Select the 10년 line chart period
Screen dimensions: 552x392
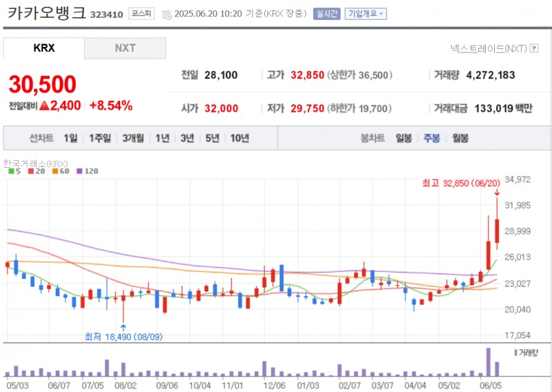[239, 138]
